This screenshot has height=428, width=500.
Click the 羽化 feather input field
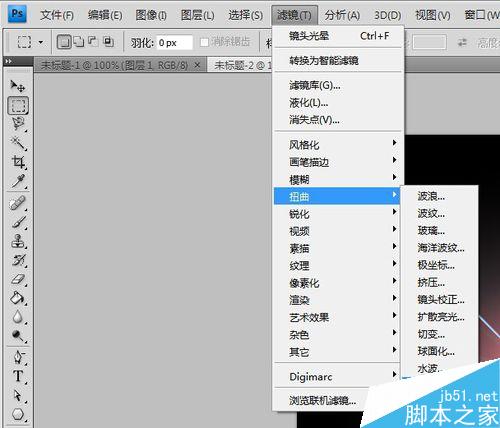[174, 42]
